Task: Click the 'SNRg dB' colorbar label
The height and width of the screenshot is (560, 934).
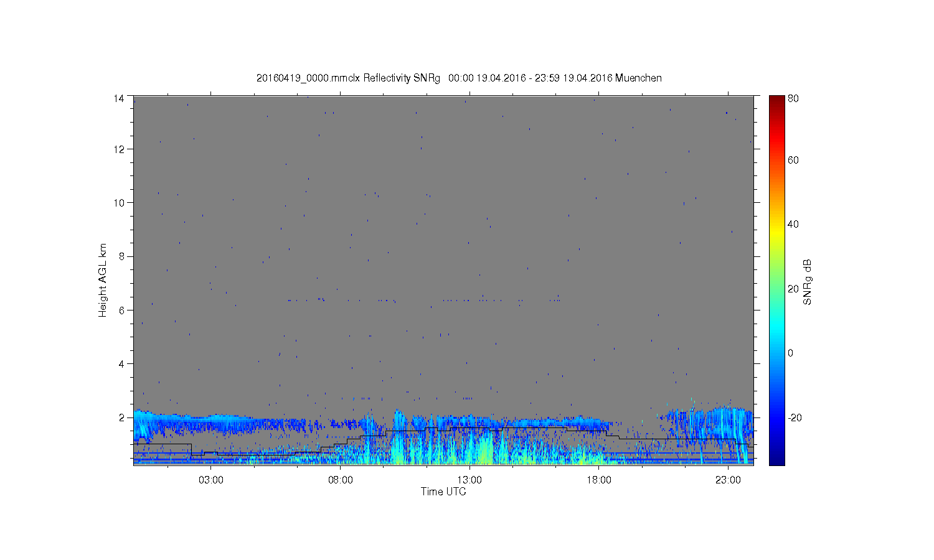Action: [x=807, y=282]
